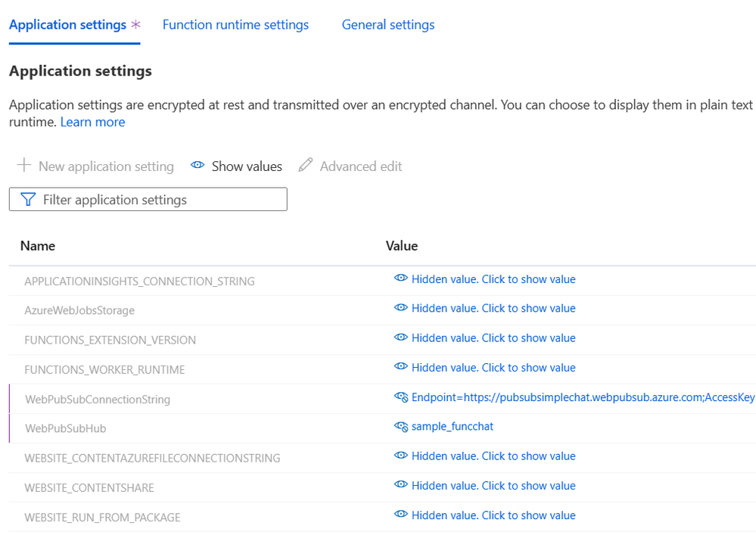Screen dimensions: 756x535
Task: Open the WebPubSubHub setting name
Action: click(65, 428)
